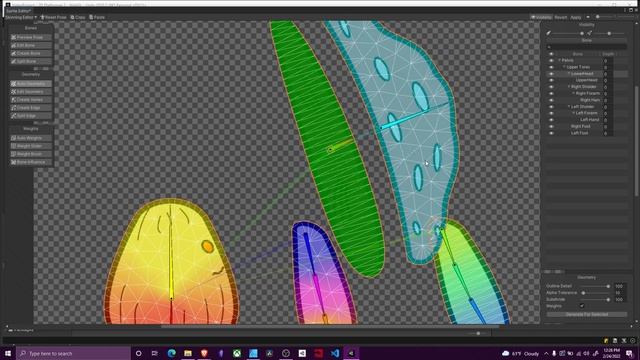Collapse the Left Shoulder tree node
The image size is (640, 360).
[x=569, y=107]
